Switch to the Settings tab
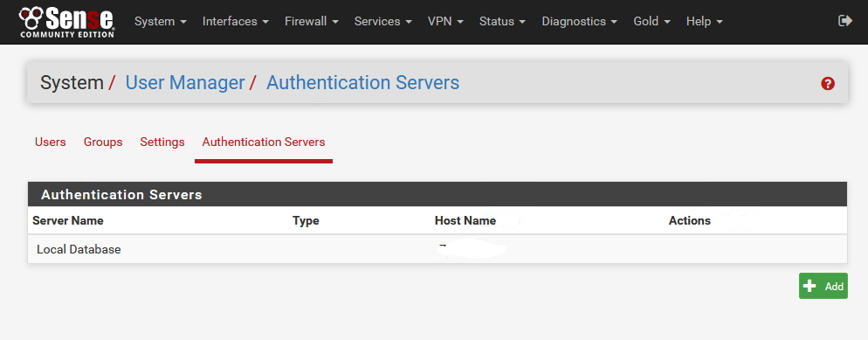868x340 pixels. tap(162, 142)
